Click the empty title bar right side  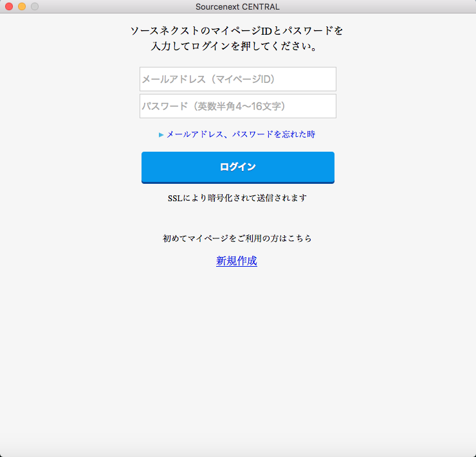point(399,6)
